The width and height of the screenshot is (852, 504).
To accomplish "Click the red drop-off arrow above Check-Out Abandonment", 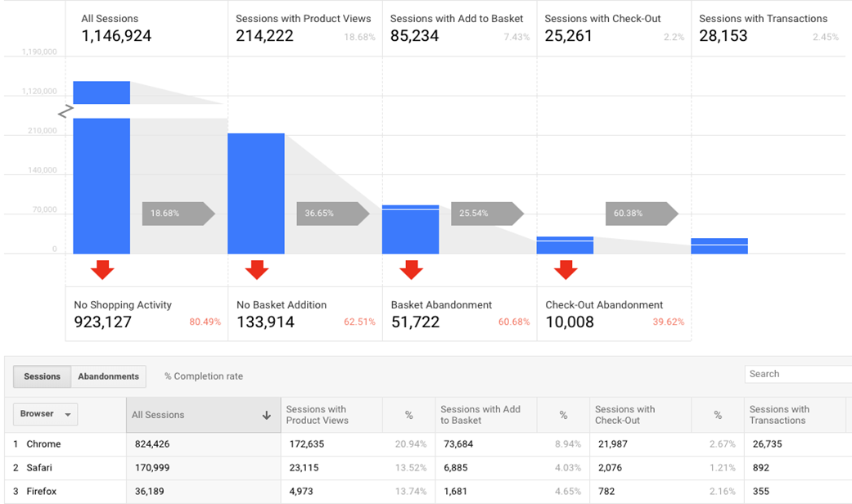I will [566, 269].
